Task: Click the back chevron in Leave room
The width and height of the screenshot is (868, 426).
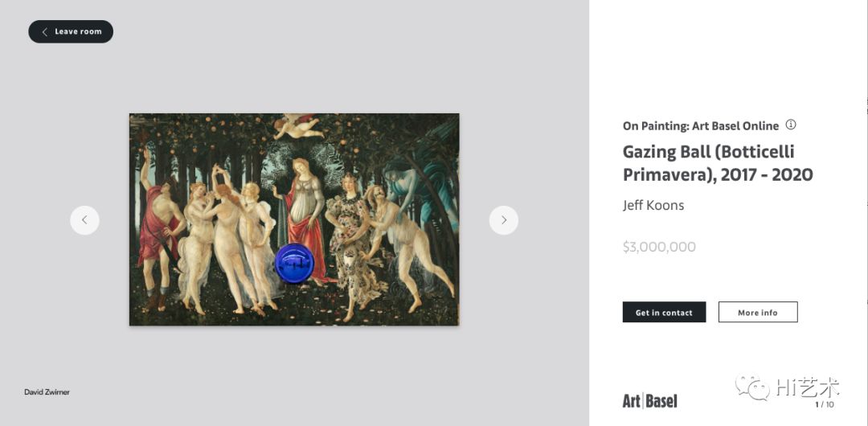Action: tap(44, 31)
